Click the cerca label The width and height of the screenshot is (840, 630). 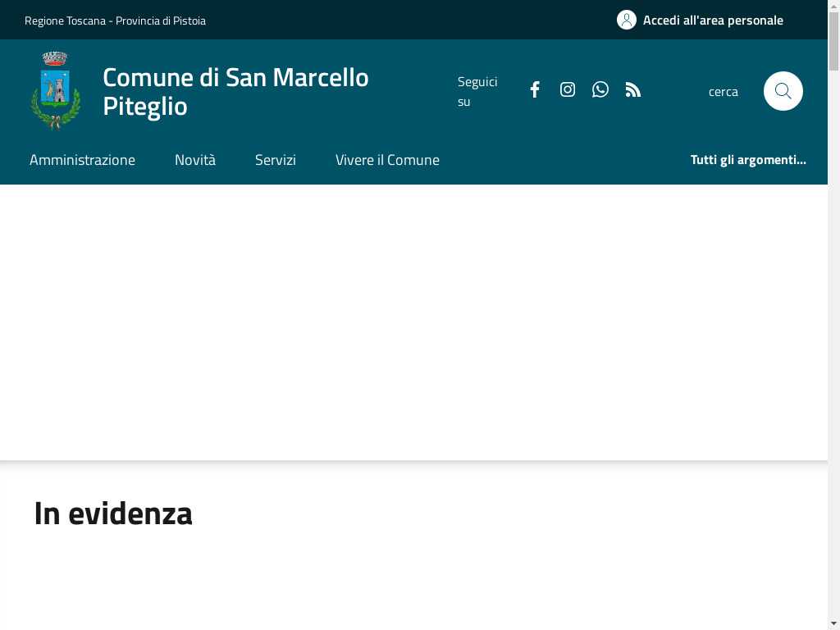(723, 92)
